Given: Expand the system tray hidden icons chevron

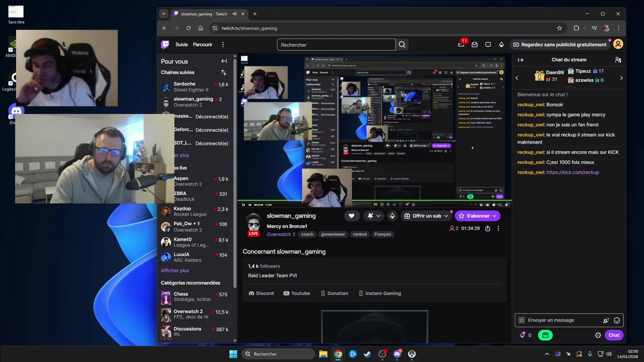Looking at the screenshot, I should [x=547, y=354].
